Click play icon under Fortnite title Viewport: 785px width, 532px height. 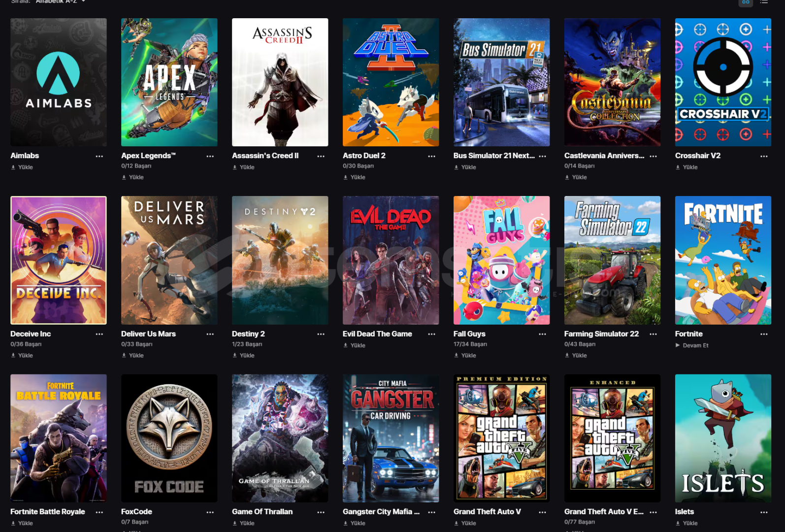pos(678,345)
